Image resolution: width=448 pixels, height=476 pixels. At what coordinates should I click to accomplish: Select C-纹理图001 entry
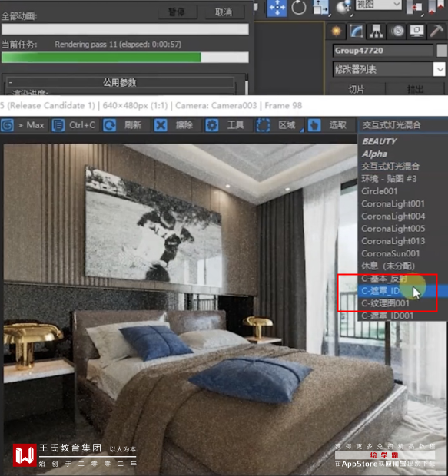[386, 303]
